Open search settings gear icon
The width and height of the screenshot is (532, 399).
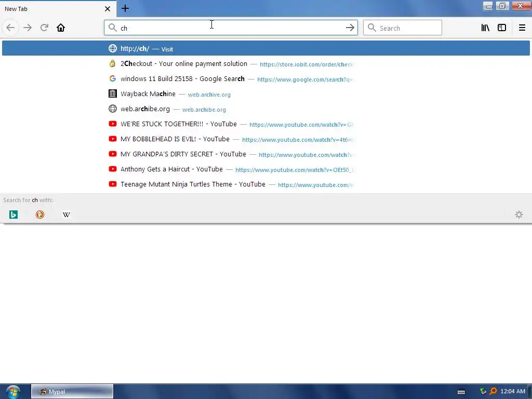click(x=519, y=215)
